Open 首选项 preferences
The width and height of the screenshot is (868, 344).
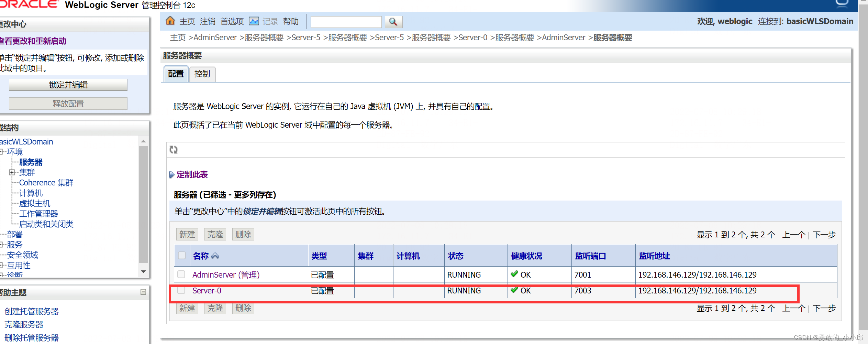point(232,21)
